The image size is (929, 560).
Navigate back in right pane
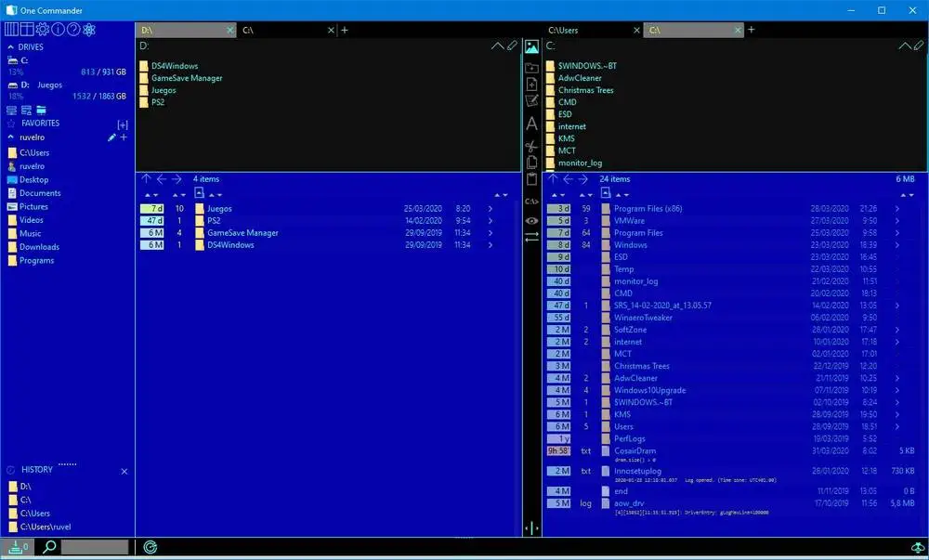pyautogui.click(x=569, y=179)
